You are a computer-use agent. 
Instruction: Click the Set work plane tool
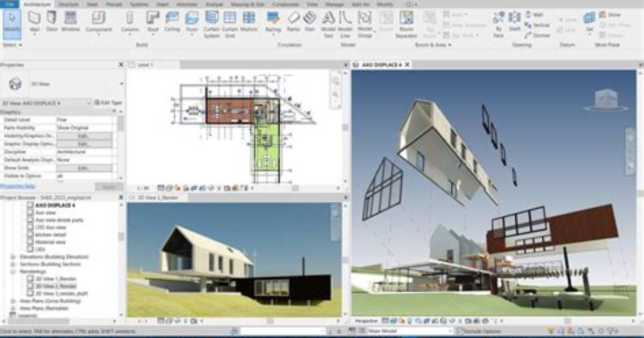(x=590, y=22)
